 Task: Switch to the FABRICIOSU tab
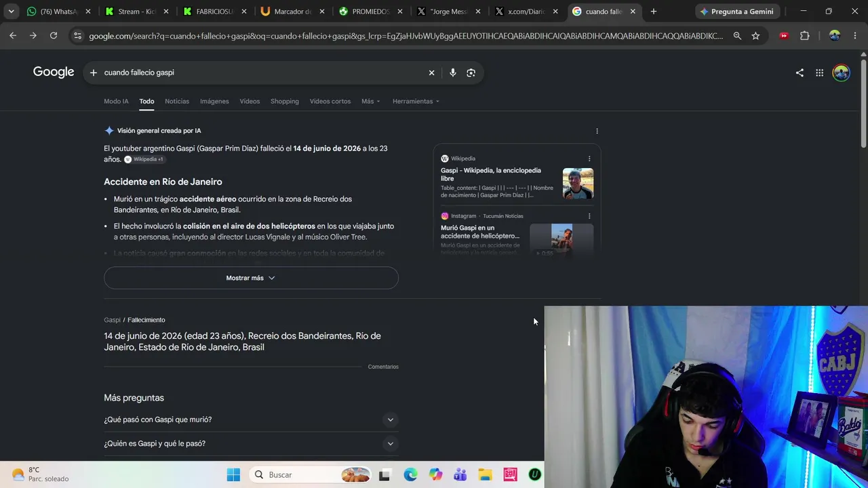214,12
